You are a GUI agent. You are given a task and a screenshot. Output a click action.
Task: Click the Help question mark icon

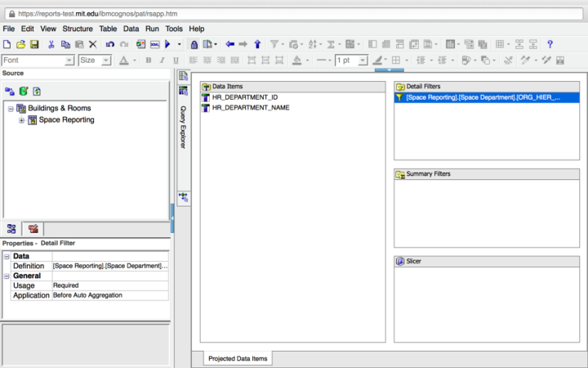[550, 44]
